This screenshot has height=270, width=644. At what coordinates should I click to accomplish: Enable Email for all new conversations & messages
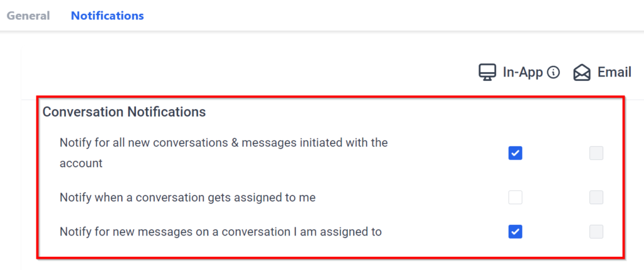pos(596,153)
